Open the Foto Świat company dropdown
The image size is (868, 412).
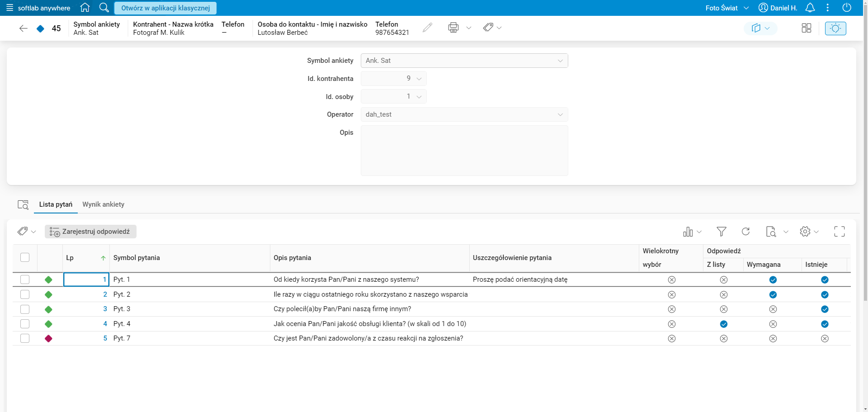[727, 8]
